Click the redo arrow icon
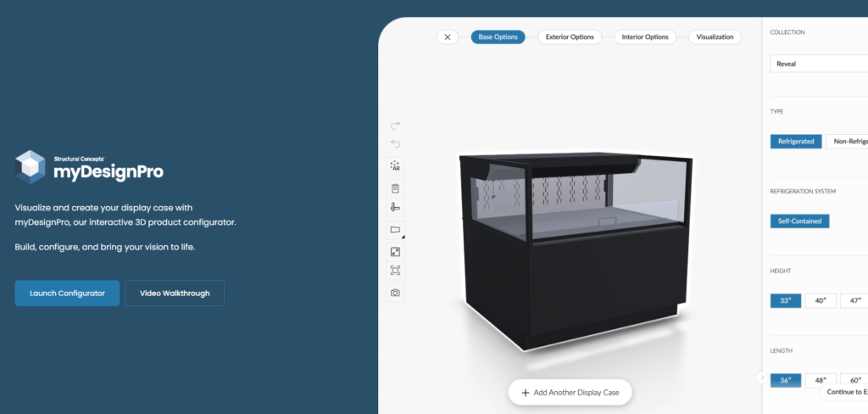The width and height of the screenshot is (868, 414). pyautogui.click(x=395, y=126)
